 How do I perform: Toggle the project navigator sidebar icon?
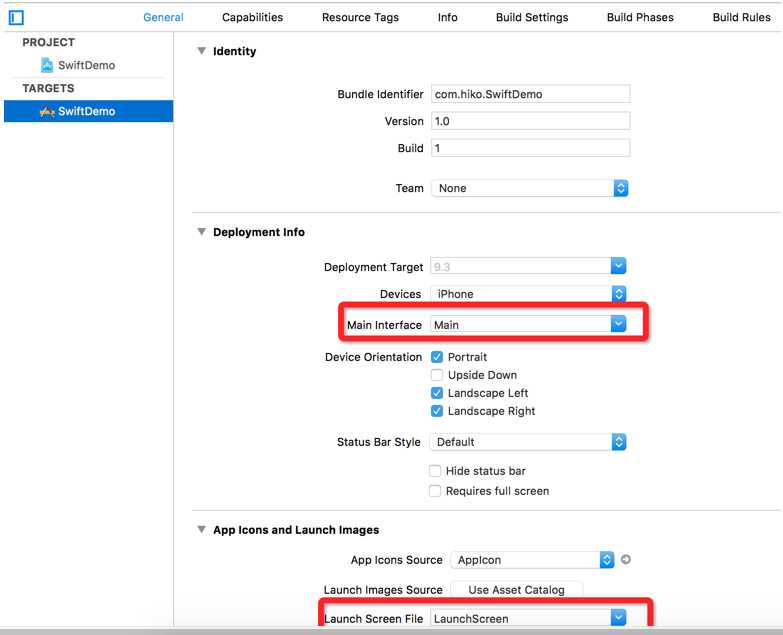[16, 17]
